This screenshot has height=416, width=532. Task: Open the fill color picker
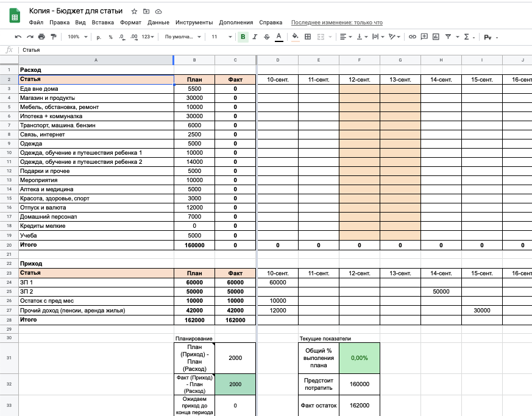pyautogui.click(x=295, y=37)
